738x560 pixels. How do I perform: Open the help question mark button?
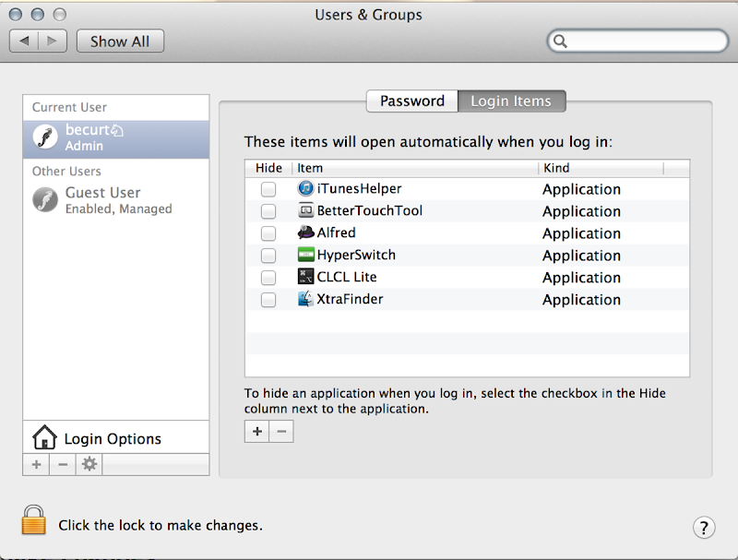coord(704,528)
